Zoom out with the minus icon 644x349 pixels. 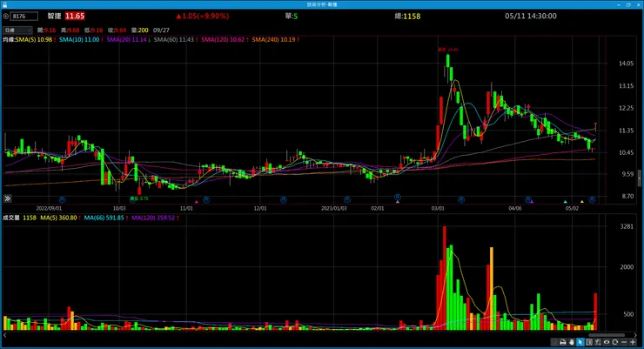point(624,342)
